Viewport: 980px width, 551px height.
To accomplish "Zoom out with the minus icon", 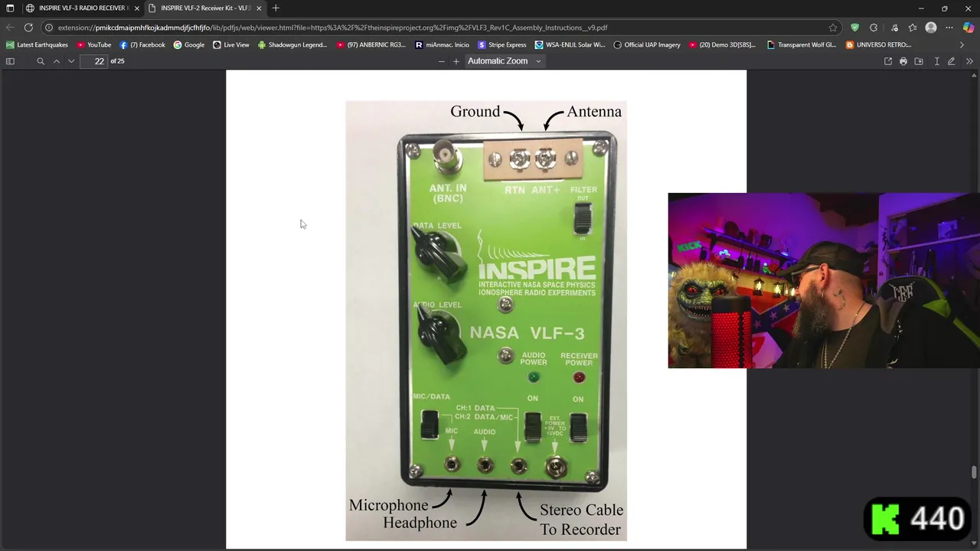I will [441, 61].
